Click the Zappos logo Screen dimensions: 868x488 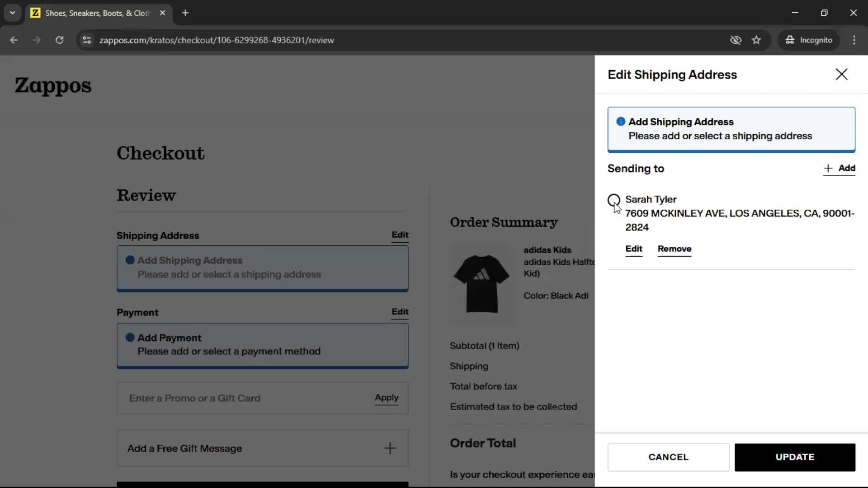[53, 85]
